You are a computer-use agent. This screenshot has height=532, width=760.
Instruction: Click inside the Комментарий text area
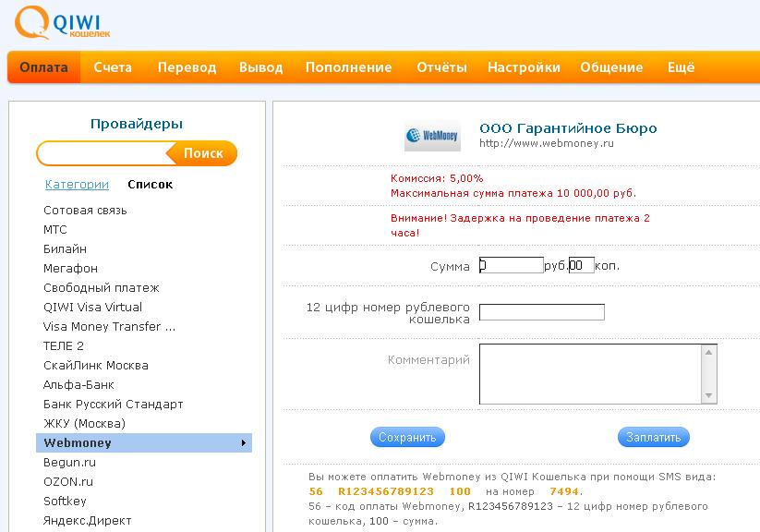tap(590, 373)
